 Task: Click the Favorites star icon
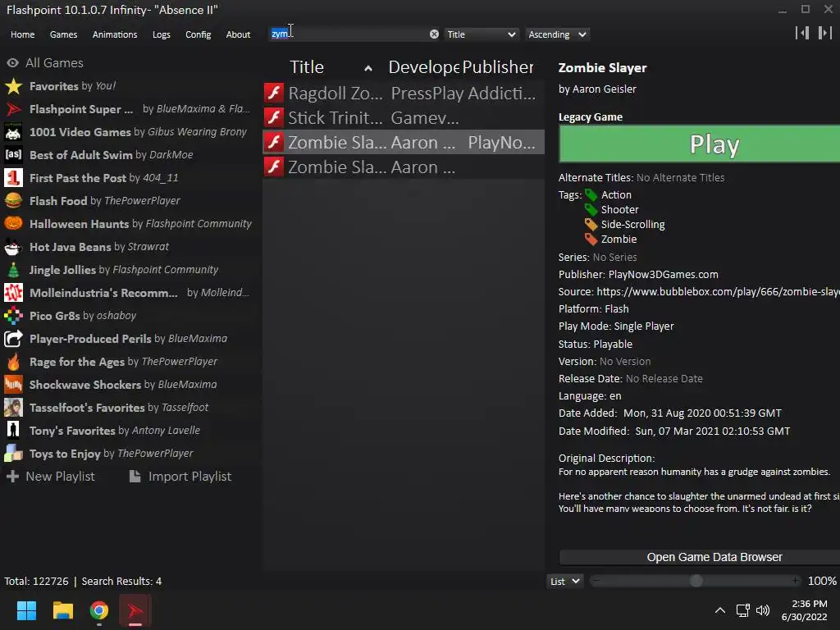pyautogui.click(x=13, y=86)
